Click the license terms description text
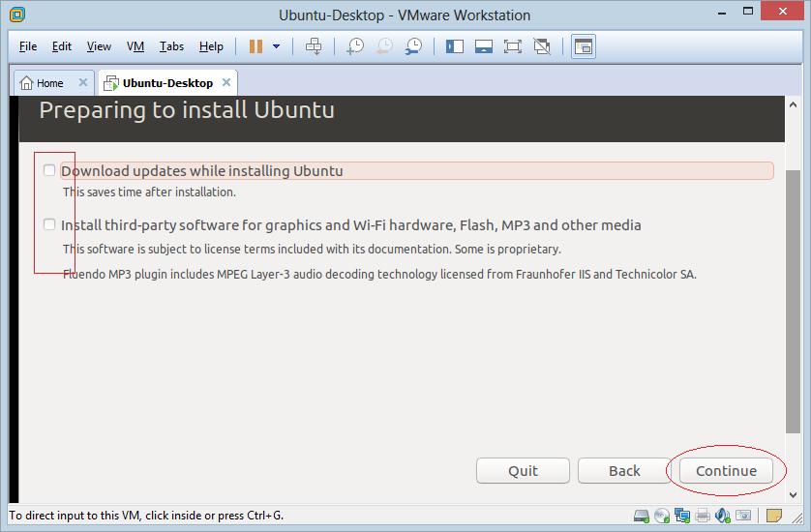811x532 pixels. [x=312, y=250]
